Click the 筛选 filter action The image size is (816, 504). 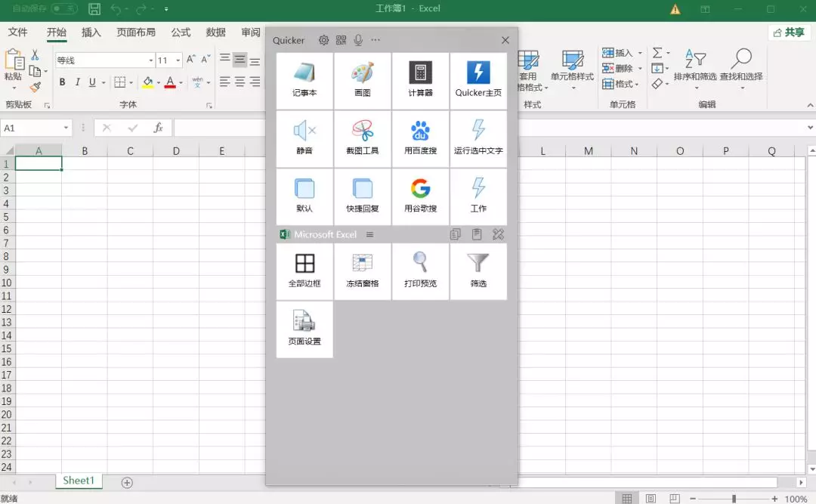pyautogui.click(x=478, y=271)
